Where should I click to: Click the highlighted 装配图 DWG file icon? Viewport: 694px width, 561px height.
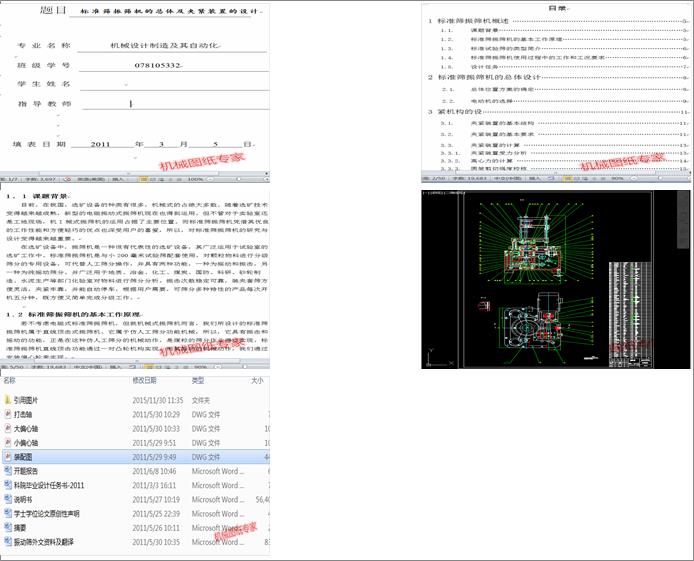[x=8, y=457]
